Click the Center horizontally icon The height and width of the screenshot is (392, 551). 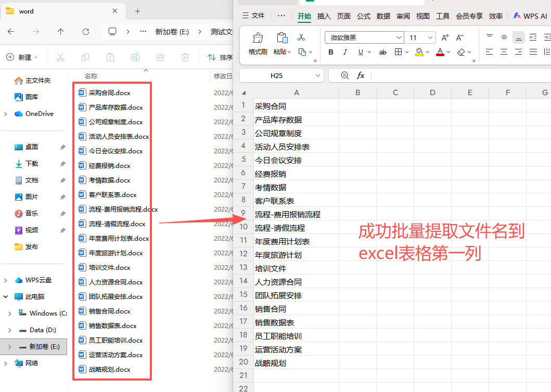coord(504,52)
